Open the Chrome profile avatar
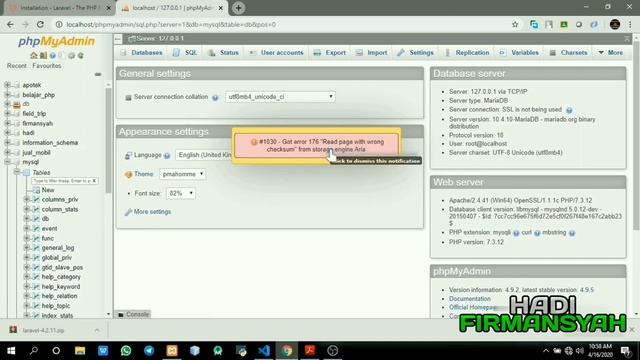Viewport: 640px width, 360px height. click(615, 24)
